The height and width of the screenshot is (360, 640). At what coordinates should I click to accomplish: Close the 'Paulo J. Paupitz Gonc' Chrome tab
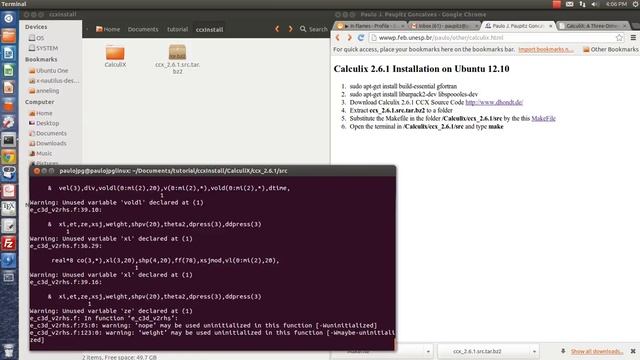[x=550, y=26]
